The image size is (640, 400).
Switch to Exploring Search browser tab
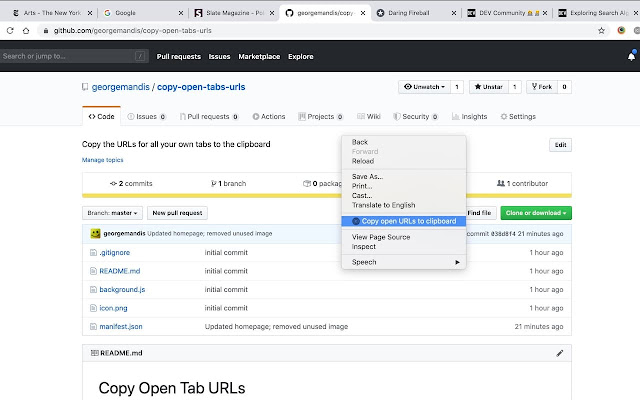point(596,13)
